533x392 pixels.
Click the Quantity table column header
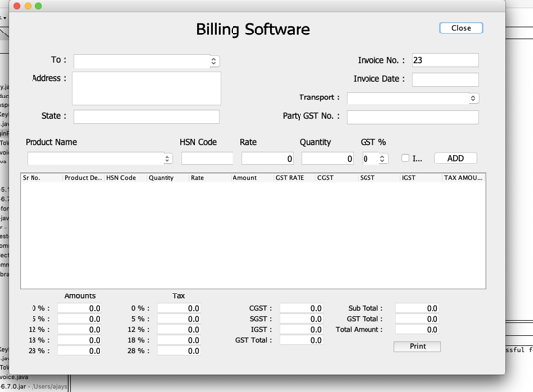pyautogui.click(x=167, y=178)
